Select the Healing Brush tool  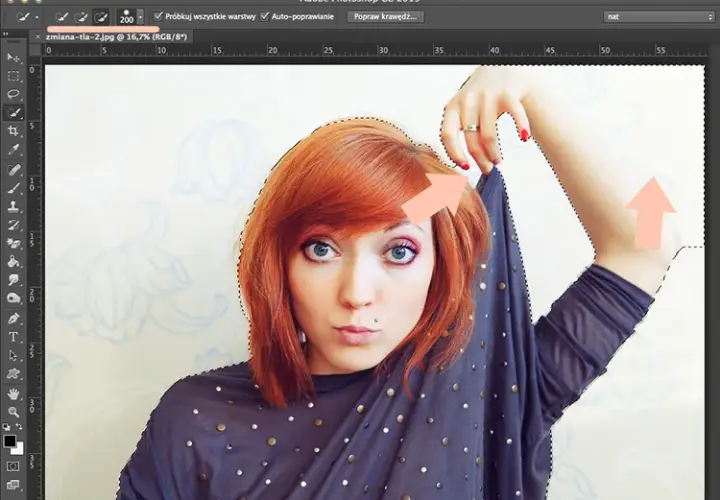point(13,169)
